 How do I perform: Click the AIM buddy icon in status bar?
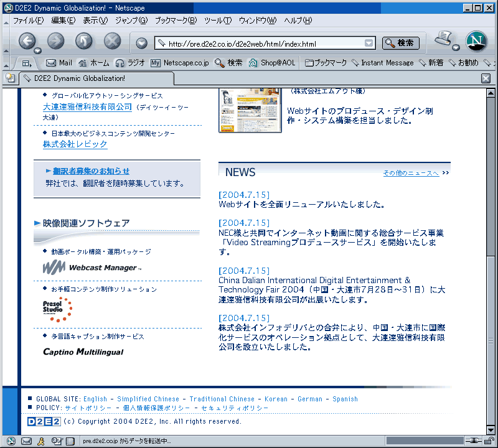point(41,441)
